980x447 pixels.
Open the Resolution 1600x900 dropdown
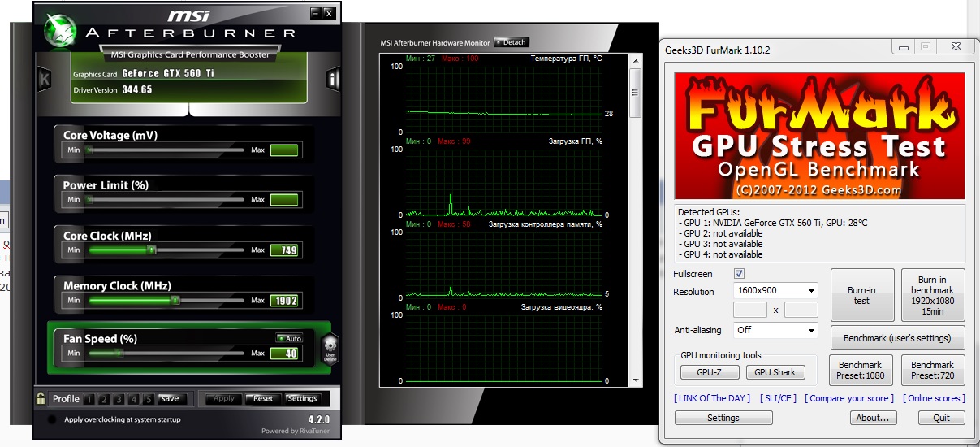[775, 291]
